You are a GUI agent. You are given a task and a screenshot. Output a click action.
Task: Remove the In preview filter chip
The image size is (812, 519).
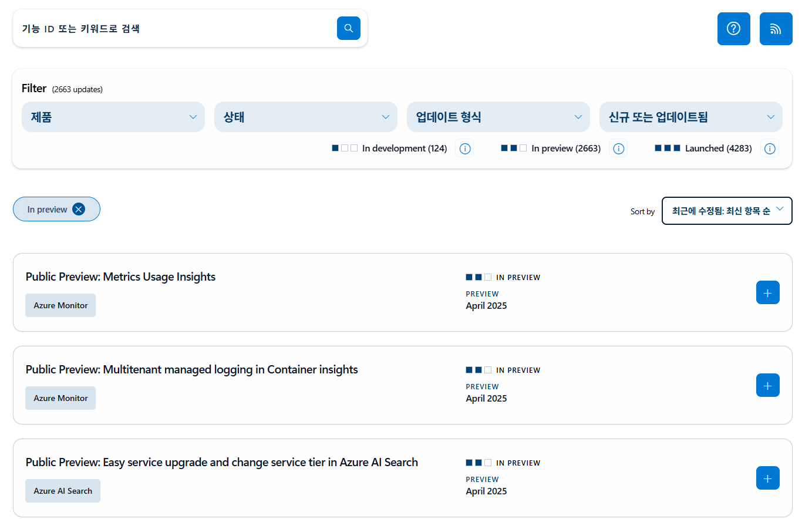79,209
